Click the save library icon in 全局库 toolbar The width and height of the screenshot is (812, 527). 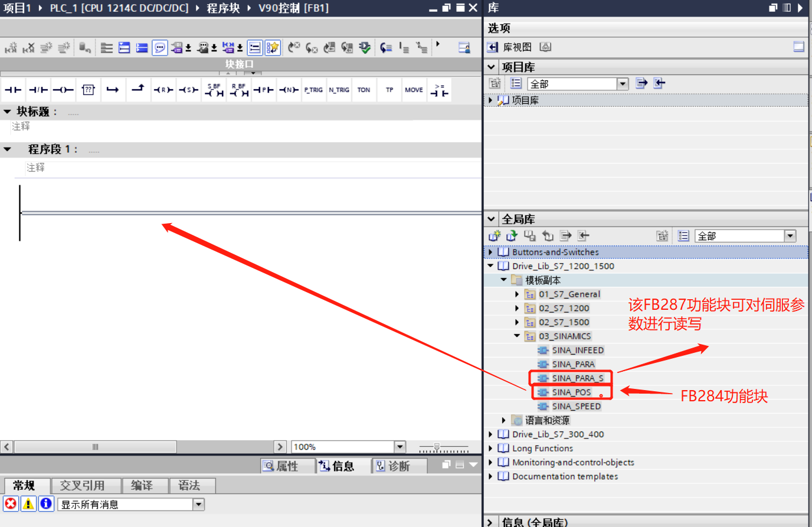[530, 236]
